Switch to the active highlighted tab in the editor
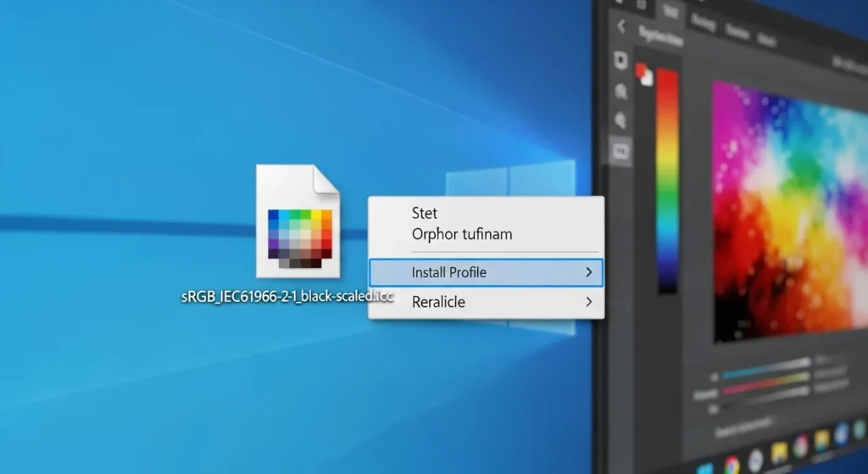Image resolution: width=868 pixels, height=474 pixels. point(670,12)
